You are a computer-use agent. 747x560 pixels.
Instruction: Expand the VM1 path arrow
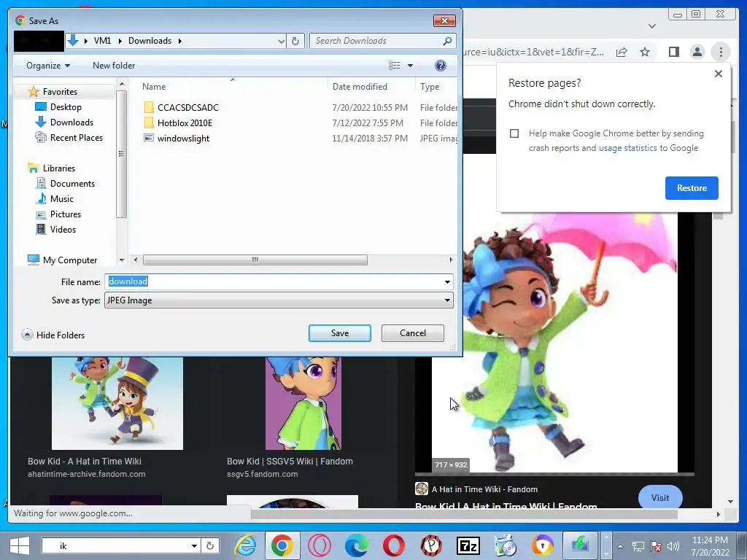coord(119,41)
